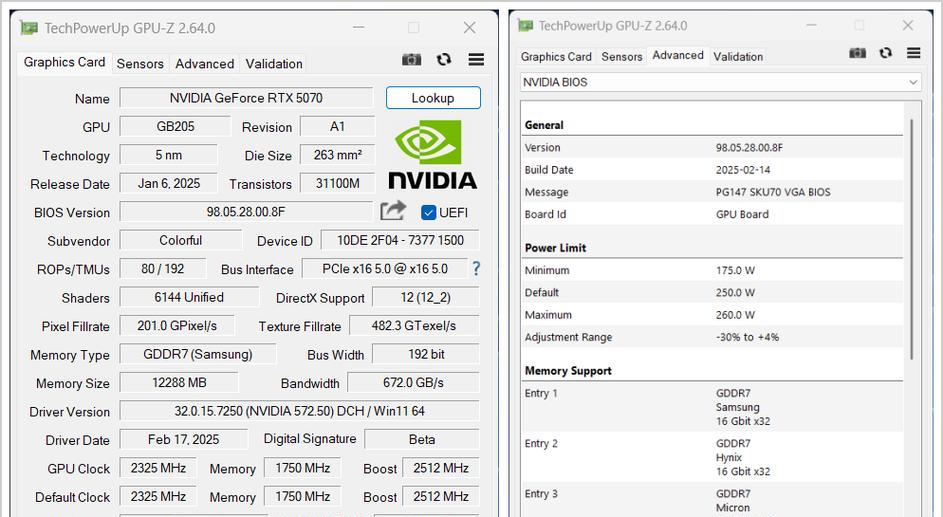Click Transistors field 31100M
The height and width of the screenshot is (517, 943).
[x=337, y=183]
